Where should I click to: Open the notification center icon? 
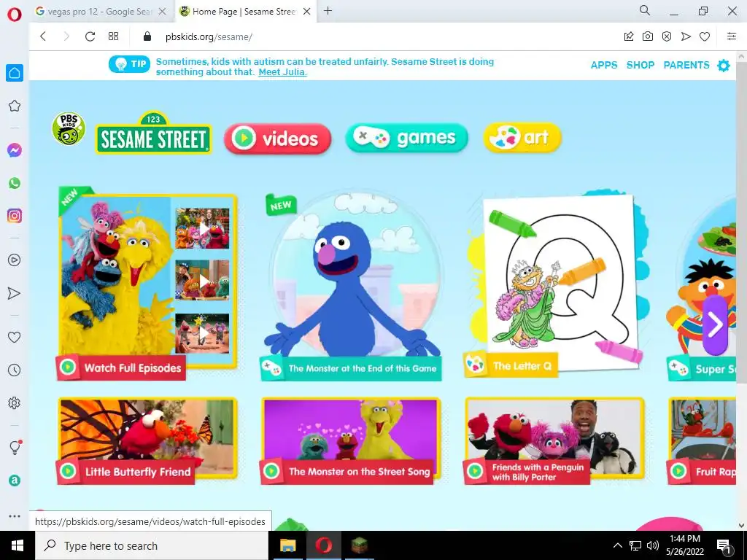tap(724, 546)
